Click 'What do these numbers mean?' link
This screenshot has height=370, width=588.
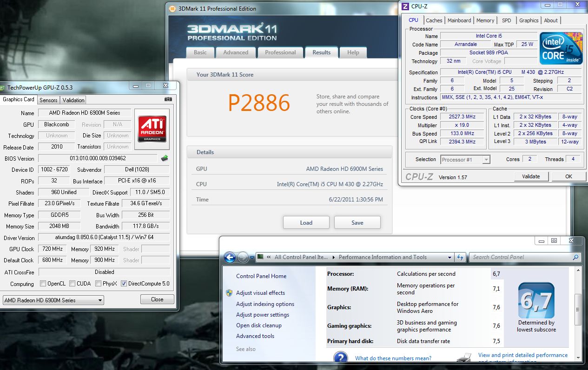point(393,358)
